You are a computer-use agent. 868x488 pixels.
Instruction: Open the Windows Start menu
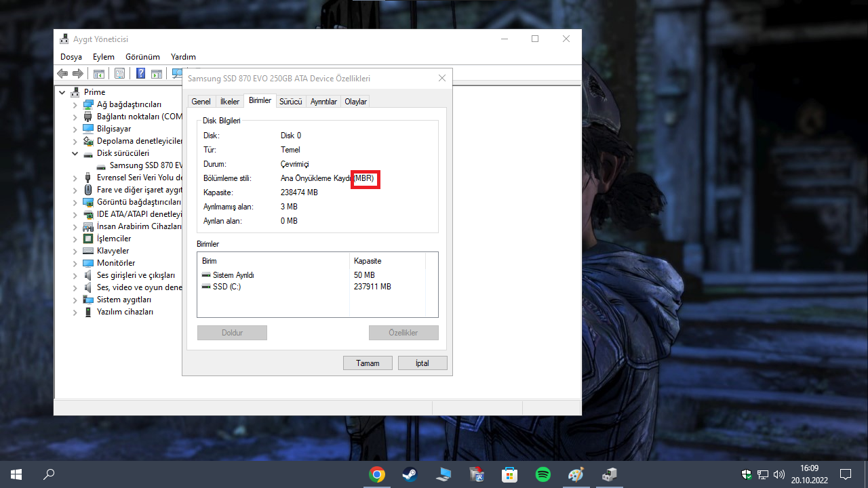point(16,474)
